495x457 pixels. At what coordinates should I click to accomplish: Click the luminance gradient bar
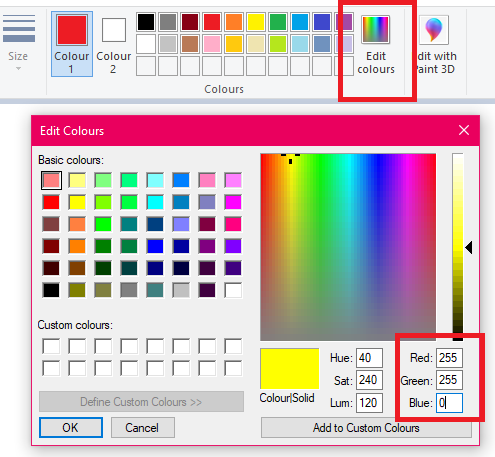458,247
